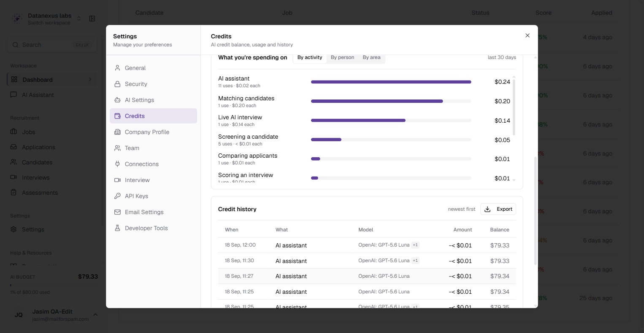The height and width of the screenshot is (333, 644).
Task: Click the 'Screening a candidate' activity label
Action: (248, 137)
